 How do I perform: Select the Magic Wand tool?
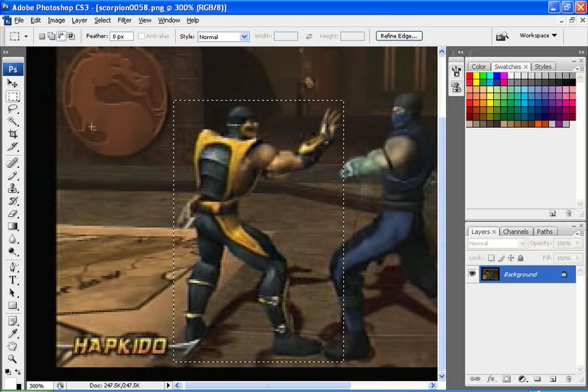click(x=12, y=121)
